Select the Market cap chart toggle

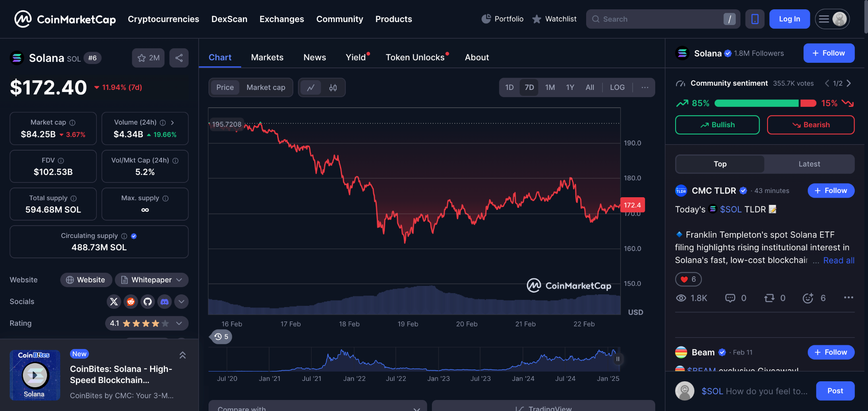pos(266,87)
